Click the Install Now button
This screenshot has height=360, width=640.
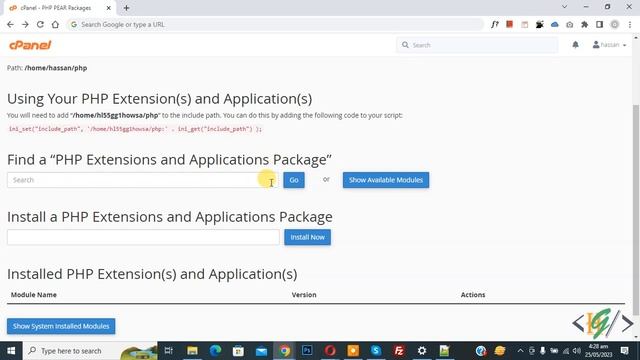(307, 237)
